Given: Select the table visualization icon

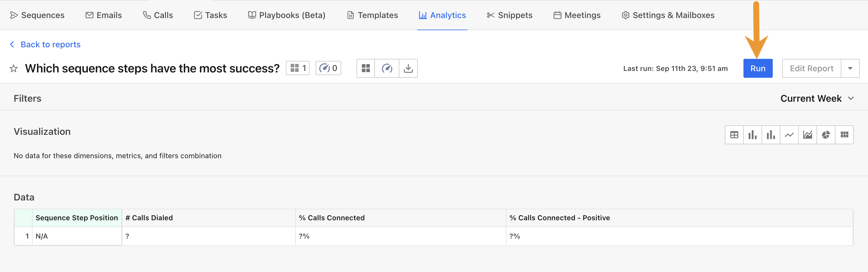Looking at the screenshot, I should 734,135.
